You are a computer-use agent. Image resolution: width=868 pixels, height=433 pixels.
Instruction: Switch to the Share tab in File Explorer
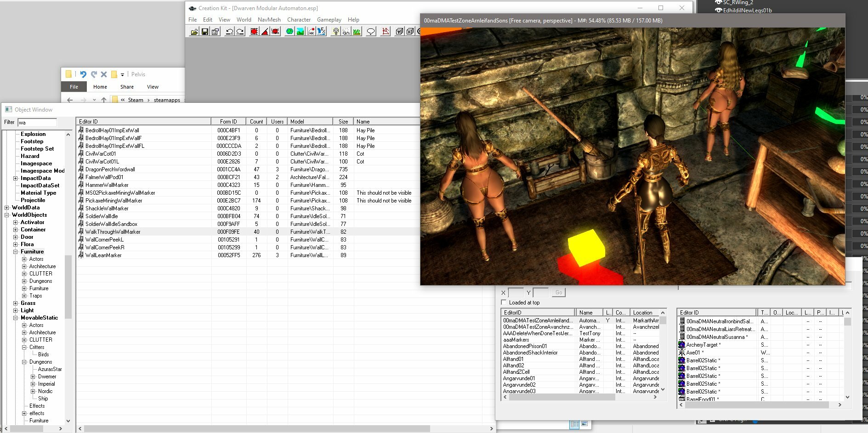pos(127,87)
